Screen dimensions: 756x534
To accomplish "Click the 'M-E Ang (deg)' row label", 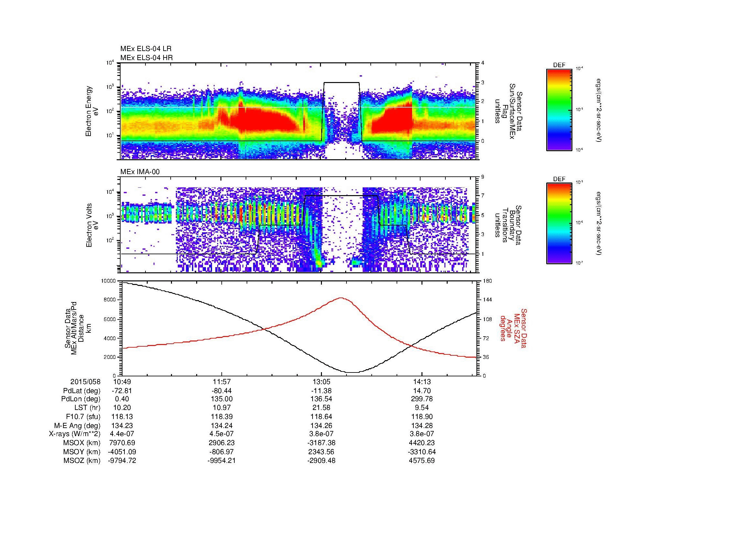I will [x=77, y=426].
